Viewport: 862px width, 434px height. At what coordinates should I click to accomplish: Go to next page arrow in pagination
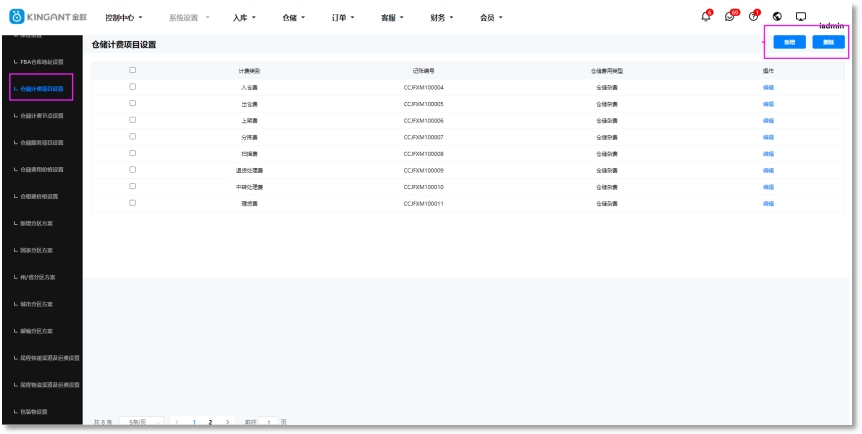pos(227,423)
